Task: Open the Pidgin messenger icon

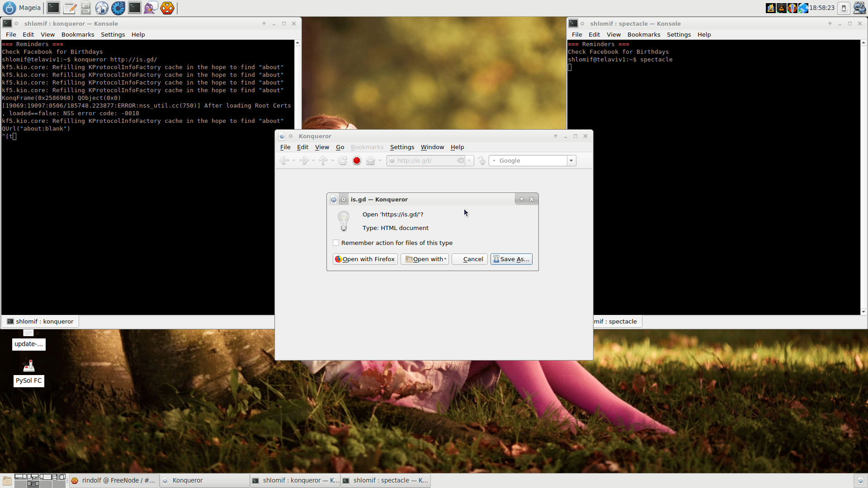Action: coord(151,8)
